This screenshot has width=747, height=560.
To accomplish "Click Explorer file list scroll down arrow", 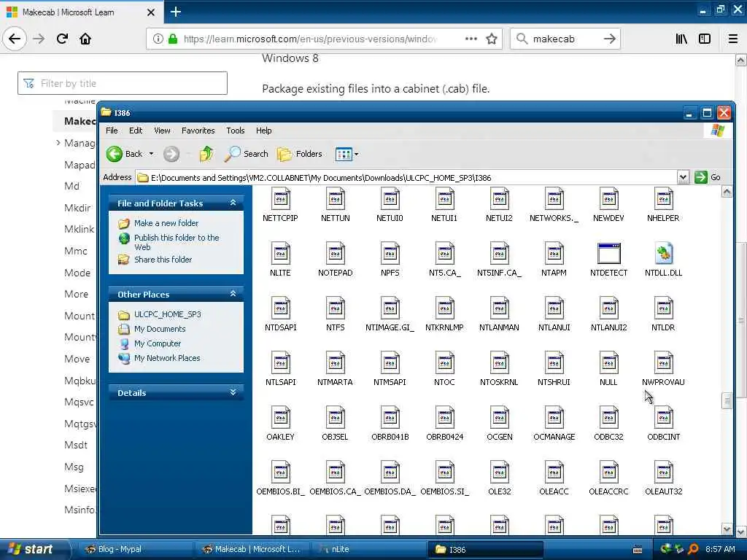I will point(727,529).
